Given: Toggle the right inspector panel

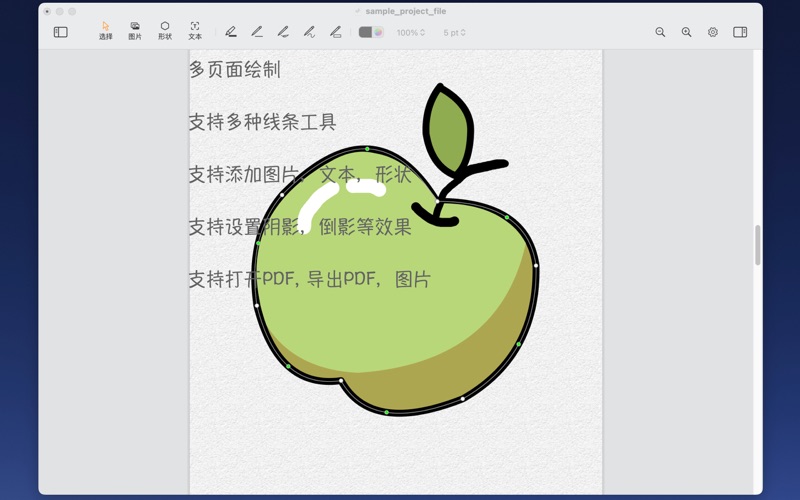Looking at the screenshot, I should coord(740,32).
